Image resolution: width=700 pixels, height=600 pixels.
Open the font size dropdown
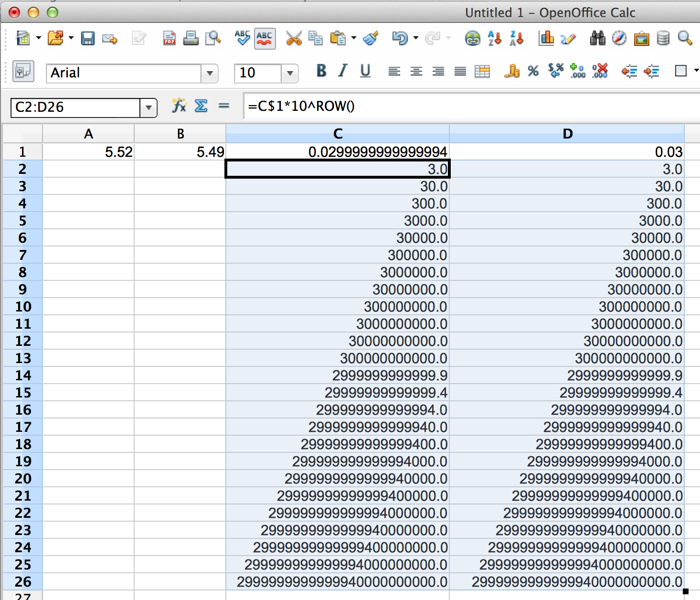(290, 73)
